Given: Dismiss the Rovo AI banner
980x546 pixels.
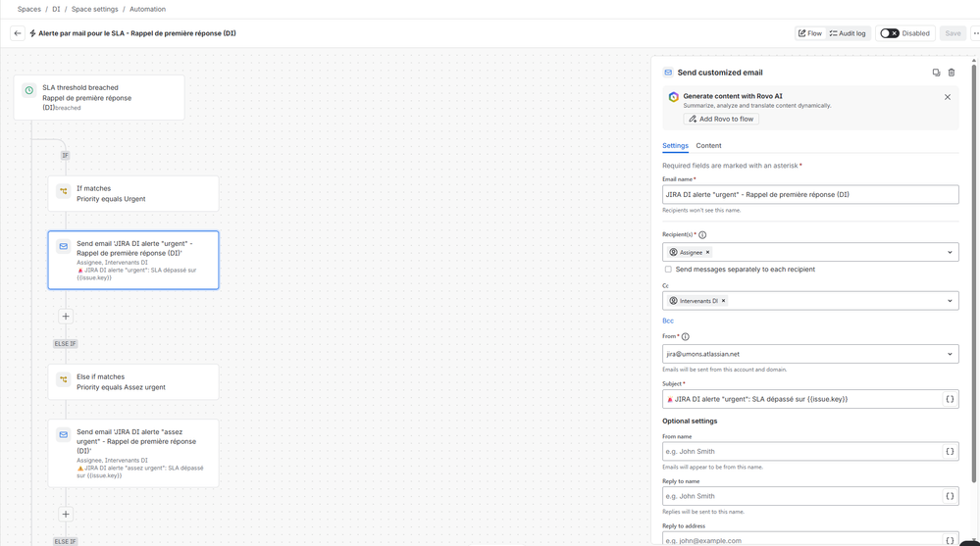Looking at the screenshot, I should coord(948,97).
